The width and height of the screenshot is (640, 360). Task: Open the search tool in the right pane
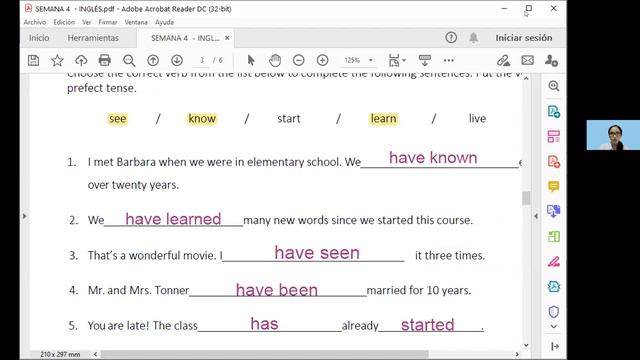(554, 86)
